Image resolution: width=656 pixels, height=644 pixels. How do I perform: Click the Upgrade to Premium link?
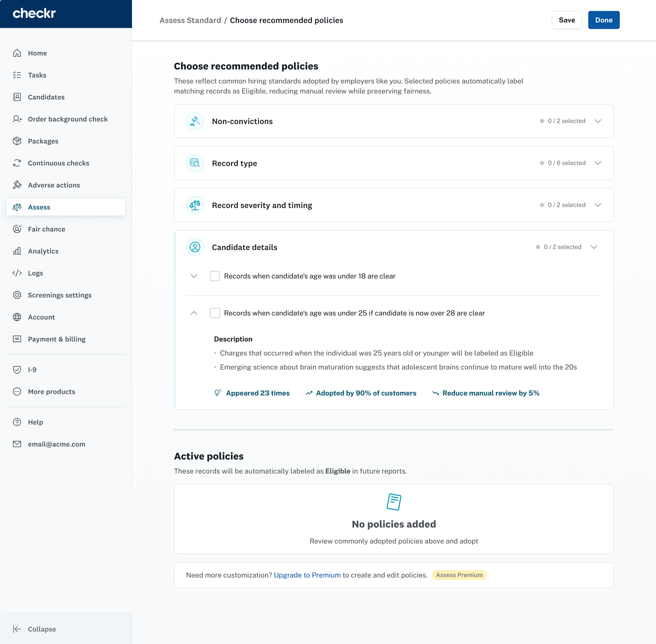point(307,575)
